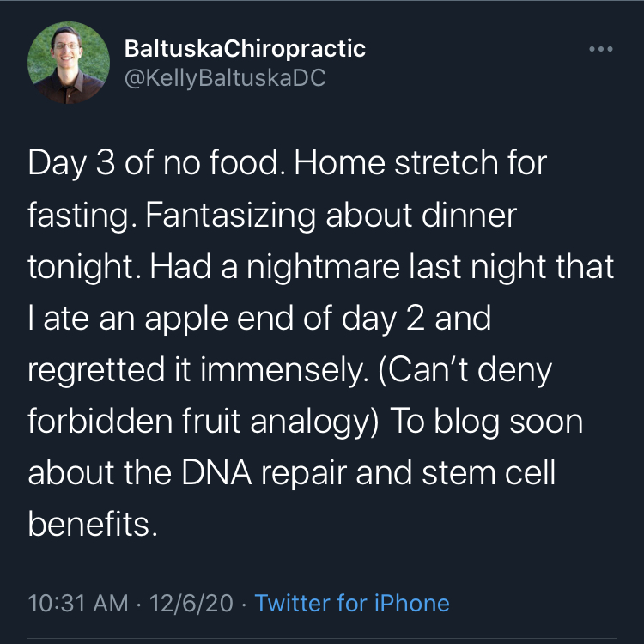Click the word "forbidden" in the tweet
The image size is (644, 644).
click(100, 421)
